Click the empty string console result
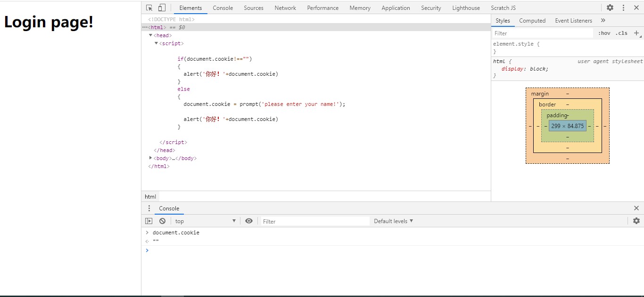644x297 pixels. click(156, 241)
